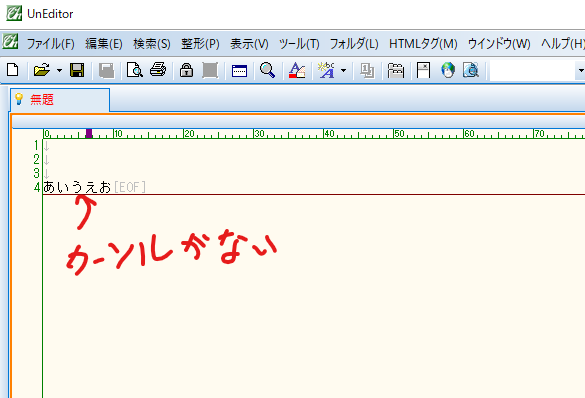The width and height of the screenshot is (585, 398).
Task: Open the ツール(T) menu
Action: tap(299, 44)
